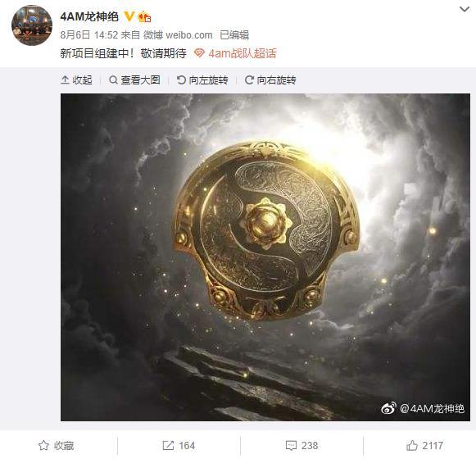The height and width of the screenshot is (459, 476).
Task: Open the post options chevron menu
Action: tap(465, 9)
